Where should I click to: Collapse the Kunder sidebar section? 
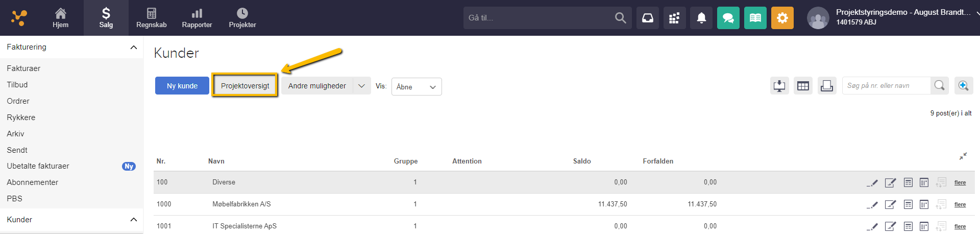click(133, 220)
